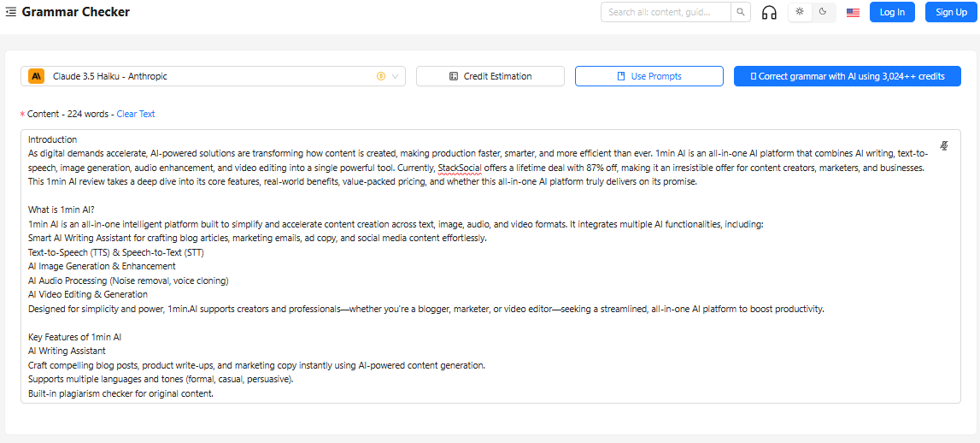Open Use Prompts
Image resolution: width=980 pixels, height=443 pixels.
click(648, 76)
